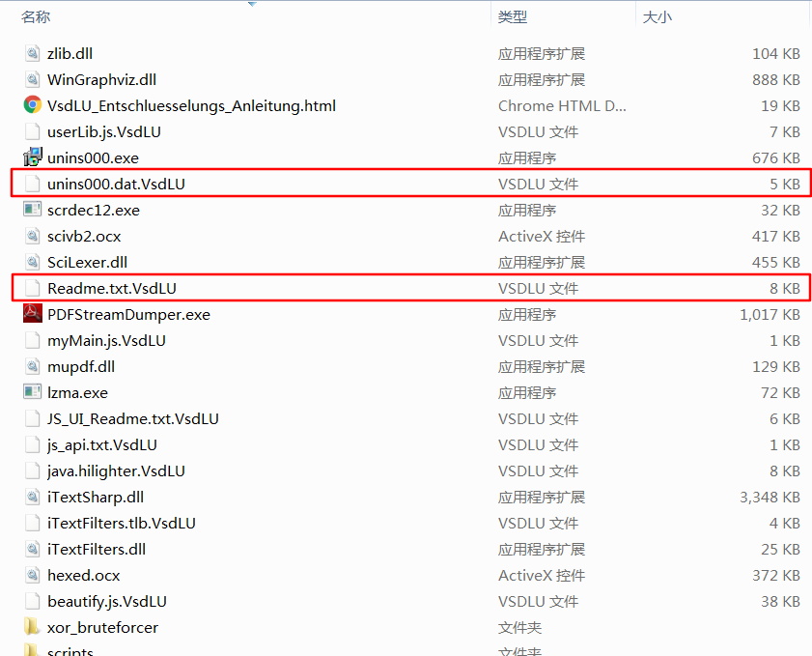Click the 676 KB size value

coord(776,157)
